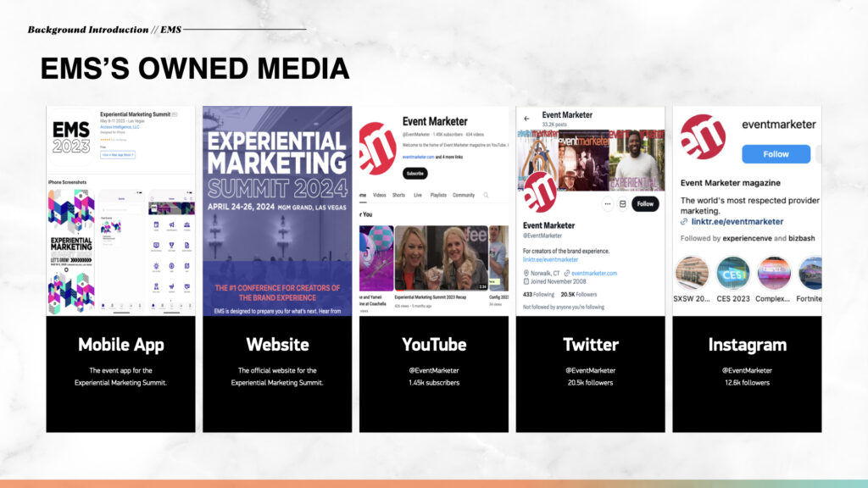Viewport: 868px width, 488px height.
Task: Open the SXSW story highlight
Action: [x=692, y=274]
